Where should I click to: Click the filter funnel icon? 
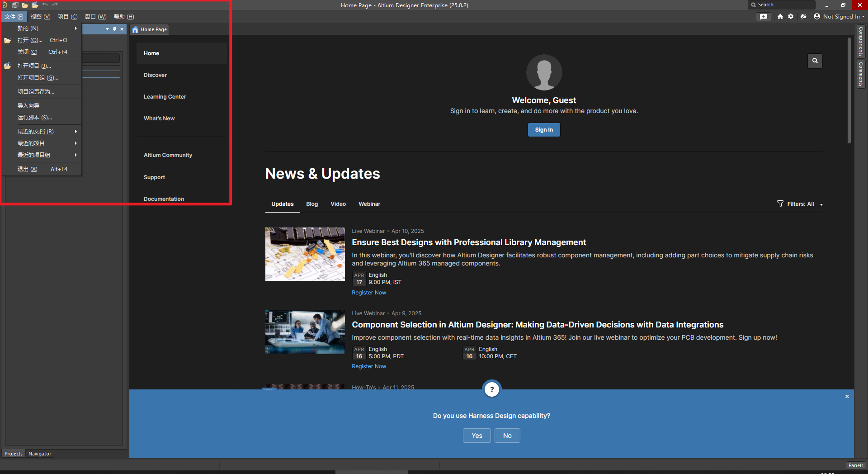coord(780,204)
